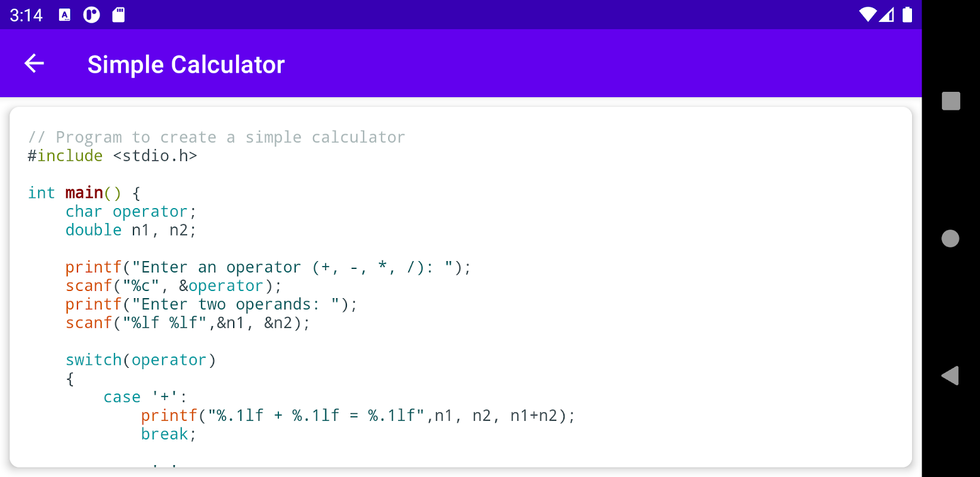Tap the 3:14 clock in the status bar
The height and width of the screenshot is (477, 980).
pos(26,15)
